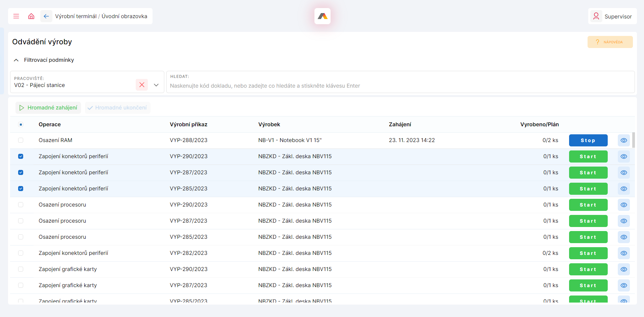Uncheck the row for VYP-287/2023 Zapojení konektorů
Viewport: 644px width, 317px height.
click(x=21, y=172)
